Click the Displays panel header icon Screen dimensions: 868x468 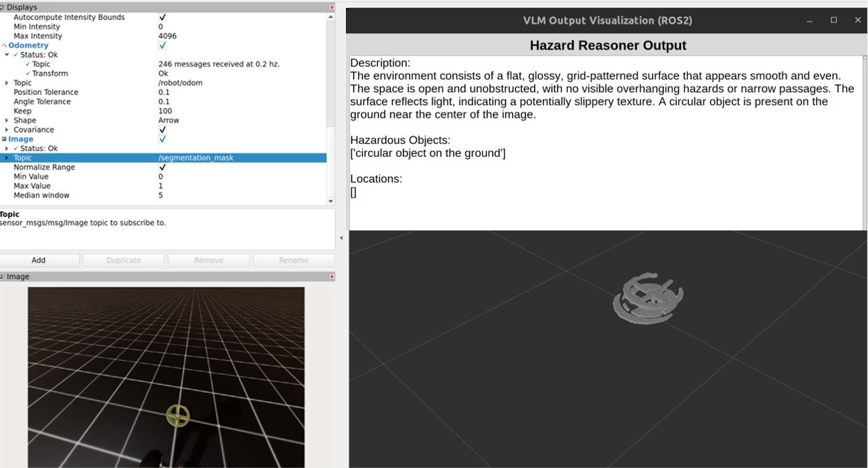[3, 7]
